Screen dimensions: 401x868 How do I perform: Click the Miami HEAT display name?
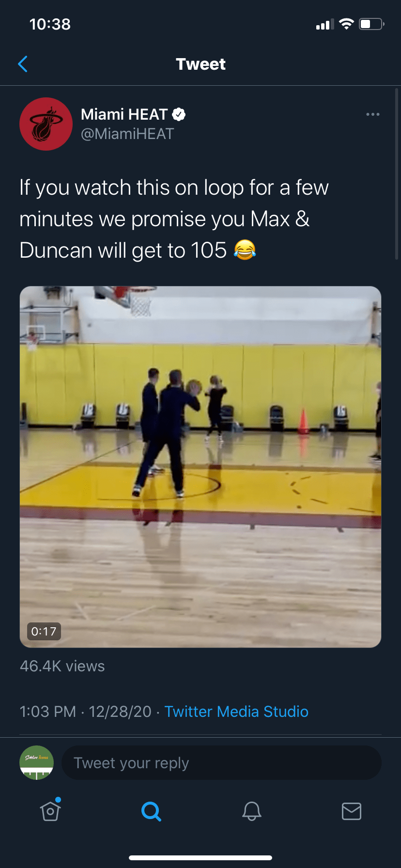tap(124, 114)
